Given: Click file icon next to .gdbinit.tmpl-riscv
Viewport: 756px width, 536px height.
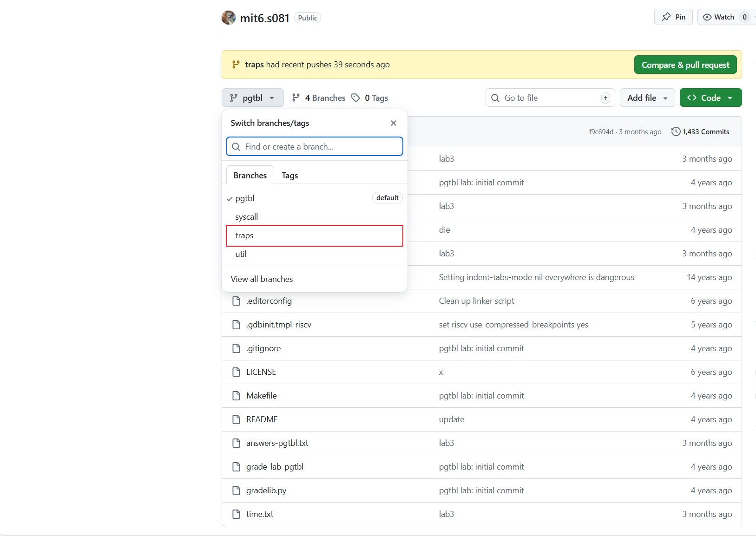Looking at the screenshot, I should tap(237, 325).
